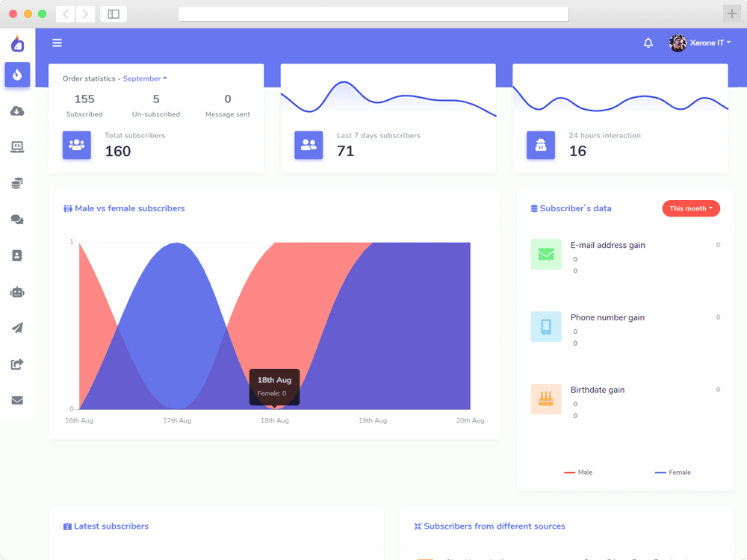Expand the Xerone IT account dropdown
Image resolution: width=747 pixels, height=560 pixels.
coord(710,43)
